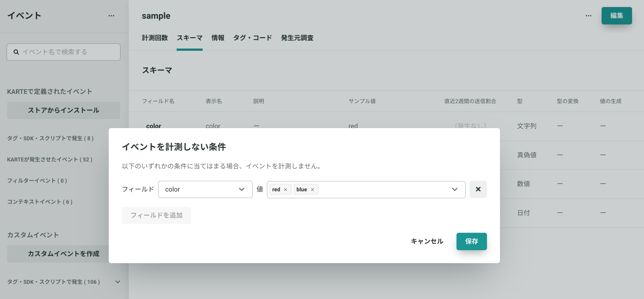Click the color field name cell
644x299 pixels.
154,126
